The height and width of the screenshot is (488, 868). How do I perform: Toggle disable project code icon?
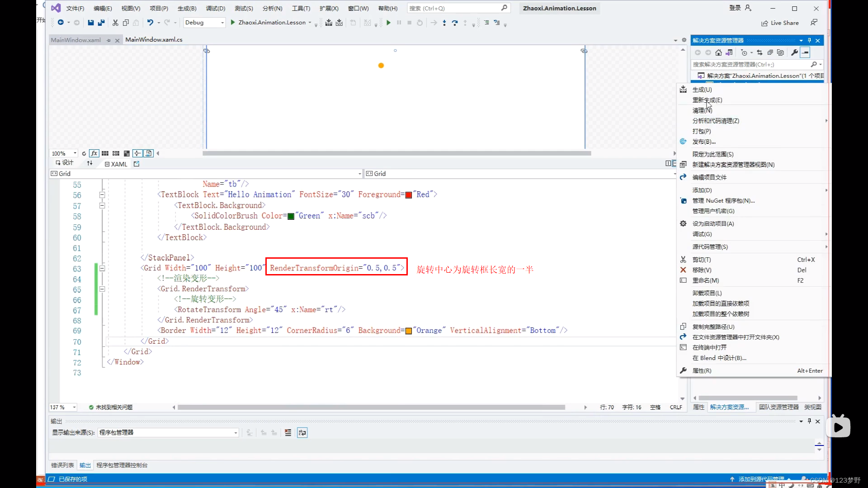point(148,153)
